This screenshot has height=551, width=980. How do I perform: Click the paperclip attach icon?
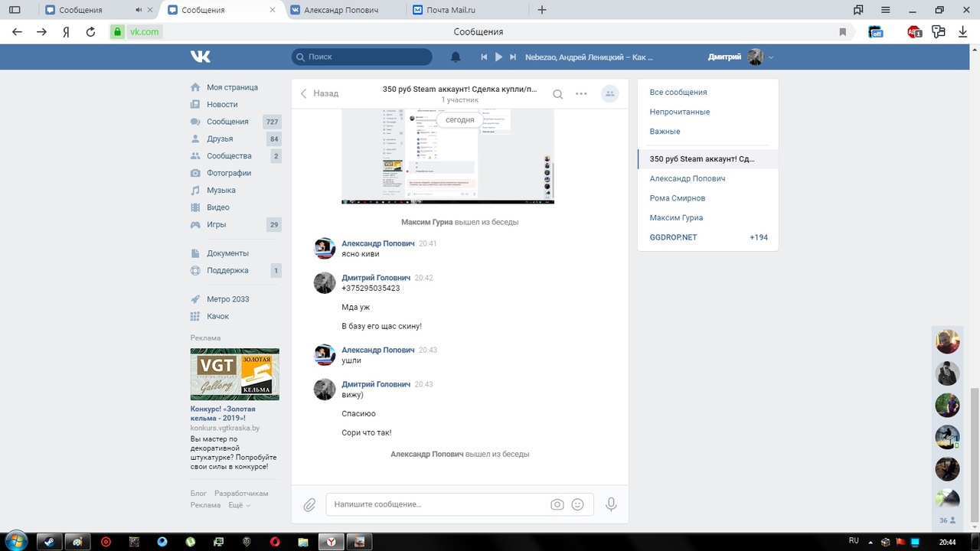click(x=309, y=505)
